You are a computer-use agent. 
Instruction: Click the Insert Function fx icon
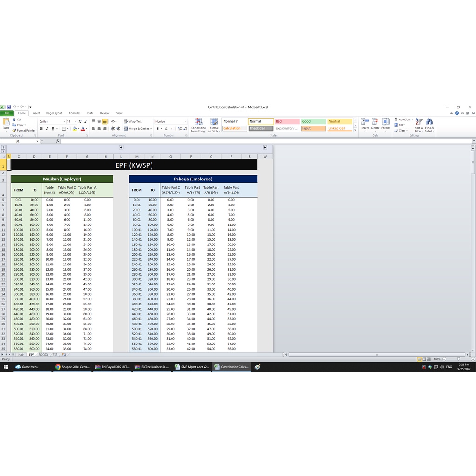click(57, 141)
